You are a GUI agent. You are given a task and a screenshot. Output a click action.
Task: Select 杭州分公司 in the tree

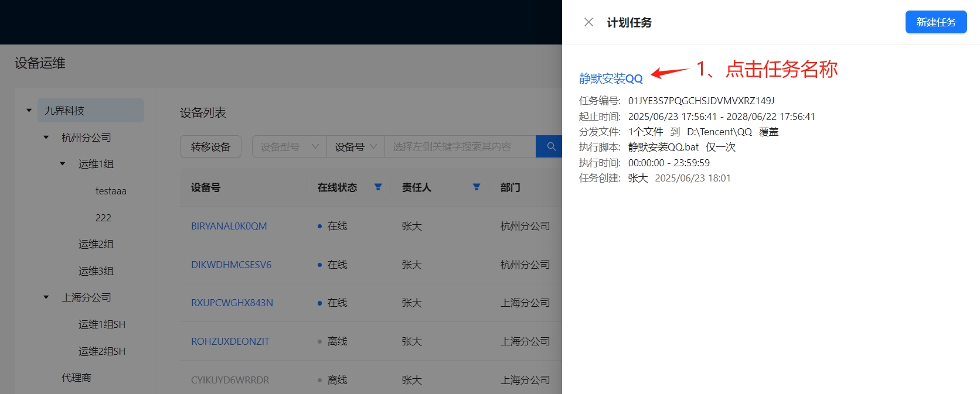pyautogui.click(x=87, y=138)
